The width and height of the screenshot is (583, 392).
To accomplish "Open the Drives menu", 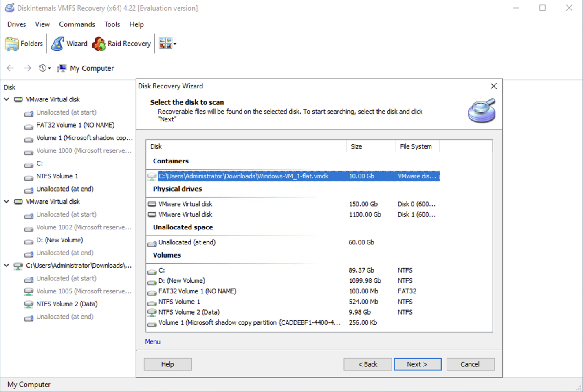I will [17, 24].
